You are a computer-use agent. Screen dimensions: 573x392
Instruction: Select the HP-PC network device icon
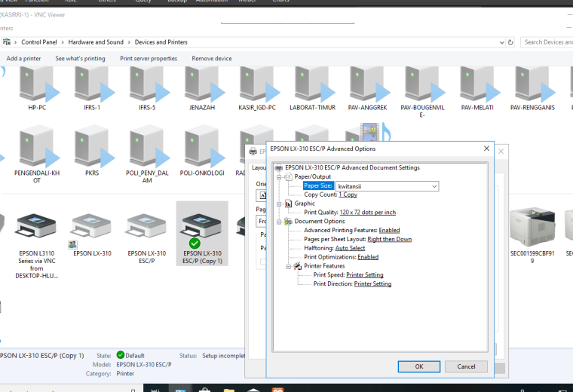pos(37,84)
